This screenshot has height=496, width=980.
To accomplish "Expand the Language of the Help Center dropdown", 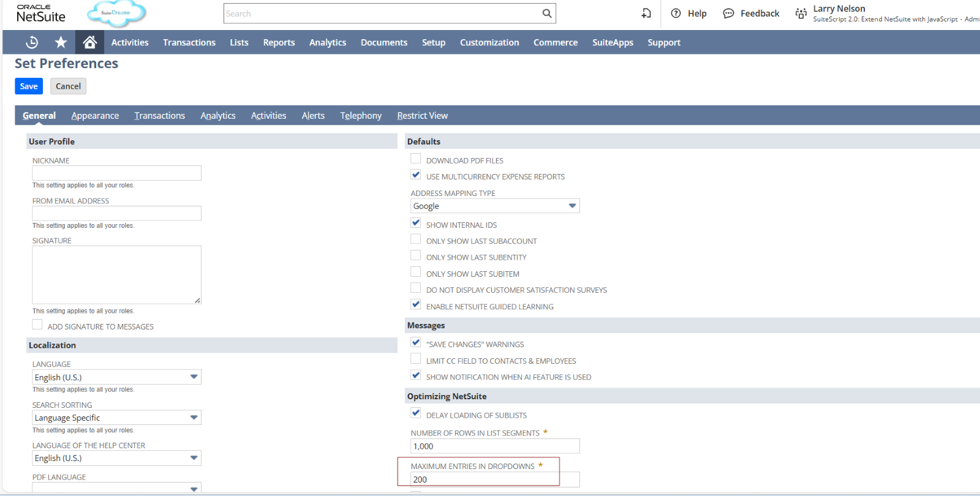I will pos(194,458).
